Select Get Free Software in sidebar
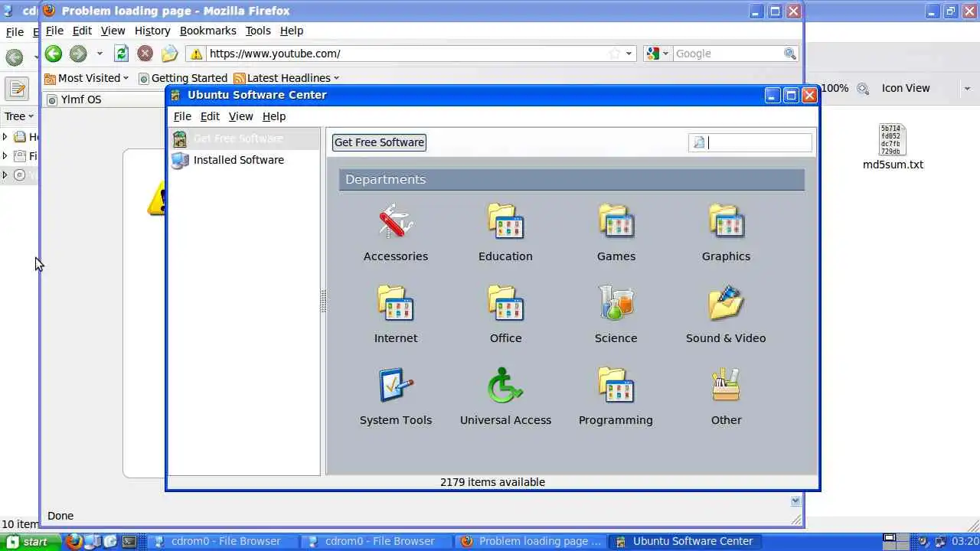Image resolution: width=980 pixels, height=551 pixels. pyautogui.click(x=244, y=139)
